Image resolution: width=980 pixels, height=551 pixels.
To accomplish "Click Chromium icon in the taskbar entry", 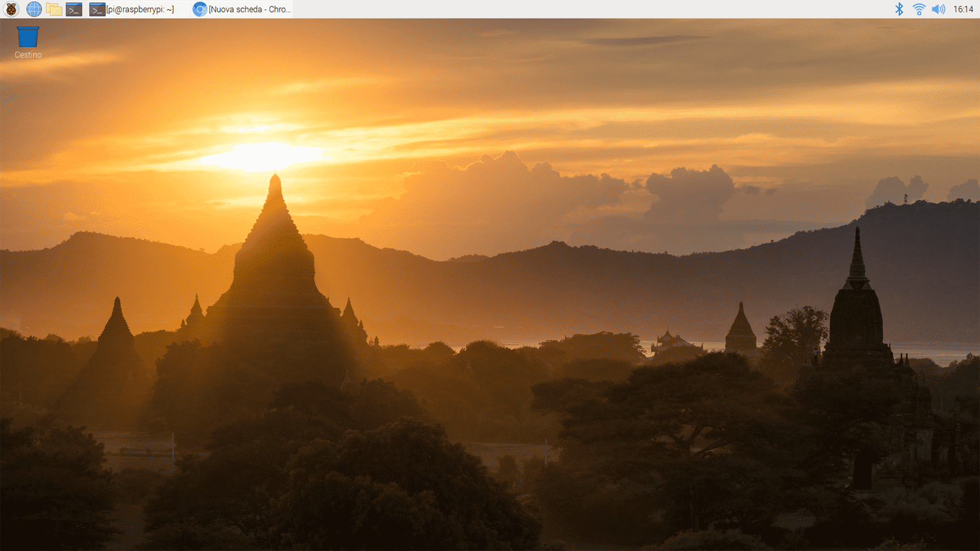I will 200,9.
